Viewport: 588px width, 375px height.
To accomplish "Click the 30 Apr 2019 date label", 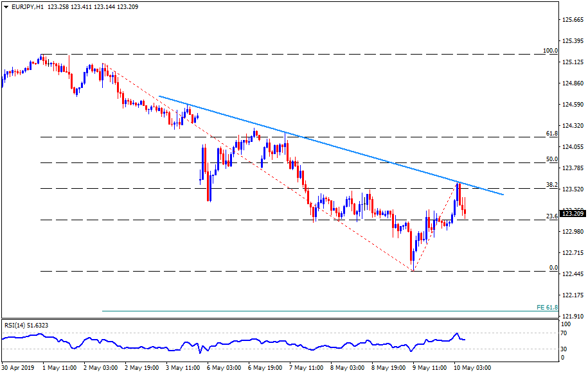I will [19, 368].
